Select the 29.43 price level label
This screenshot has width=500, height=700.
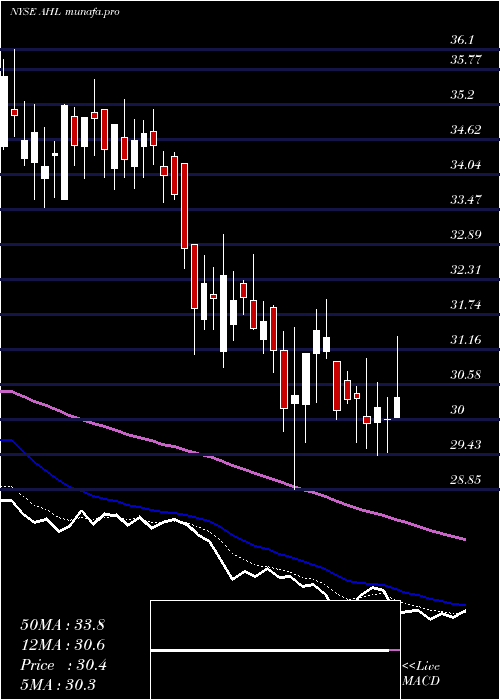coord(466,445)
